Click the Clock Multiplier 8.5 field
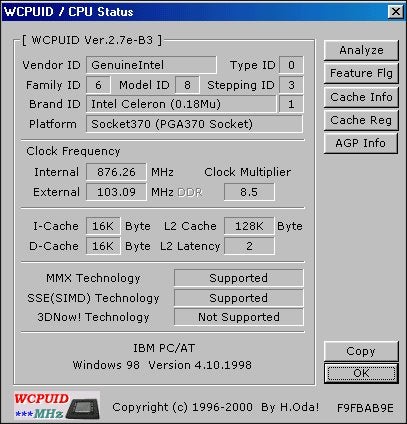Image resolution: width=407 pixels, height=424 pixels. 249,192
